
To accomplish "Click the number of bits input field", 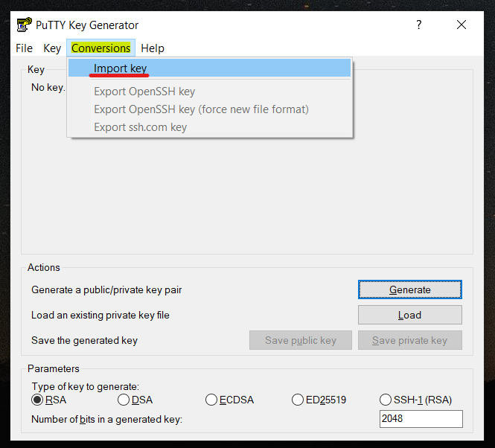I will tap(421, 419).
